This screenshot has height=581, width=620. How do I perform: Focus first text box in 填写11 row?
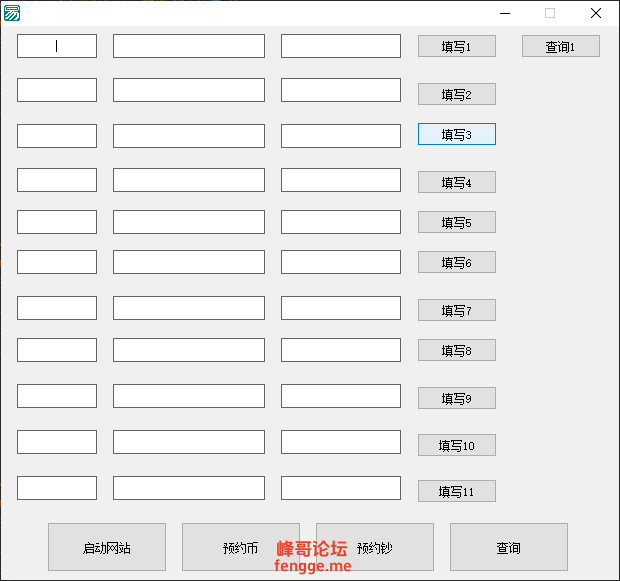pos(57,488)
